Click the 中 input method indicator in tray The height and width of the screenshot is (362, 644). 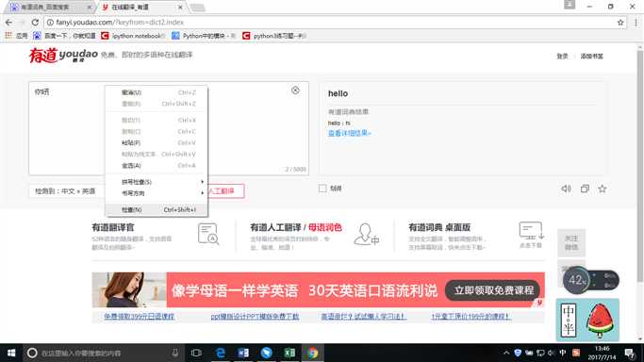click(x=563, y=353)
